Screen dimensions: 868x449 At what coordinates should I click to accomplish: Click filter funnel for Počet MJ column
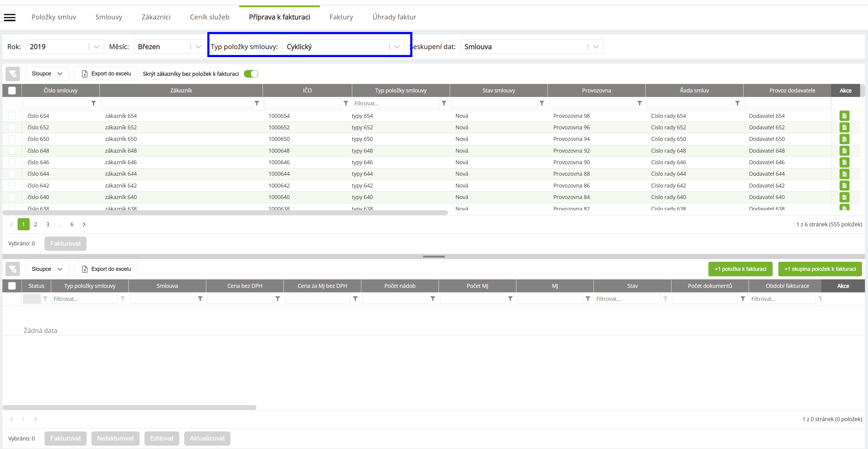pos(510,299)
